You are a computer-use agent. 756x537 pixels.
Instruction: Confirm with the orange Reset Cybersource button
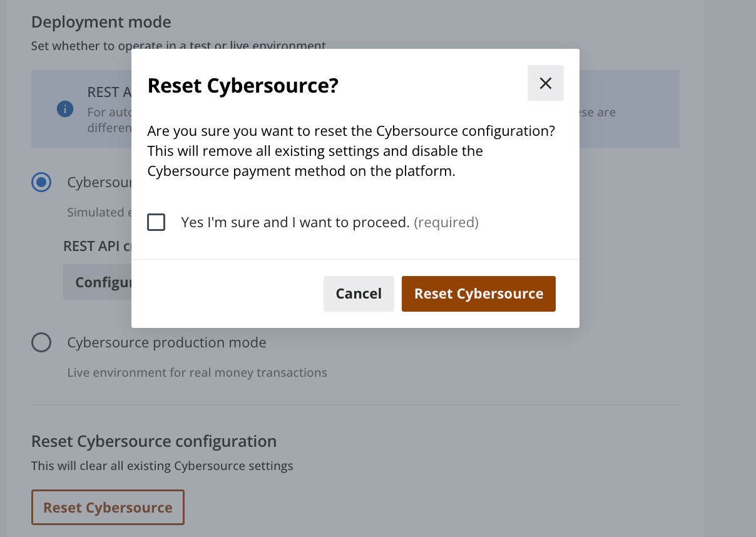pyautogui.click(x=478, y=293)
